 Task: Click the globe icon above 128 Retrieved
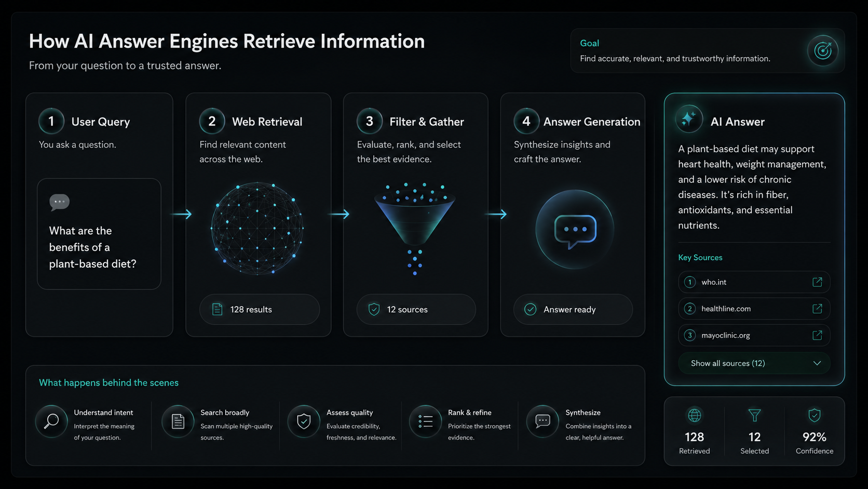(x=694, y=415)
